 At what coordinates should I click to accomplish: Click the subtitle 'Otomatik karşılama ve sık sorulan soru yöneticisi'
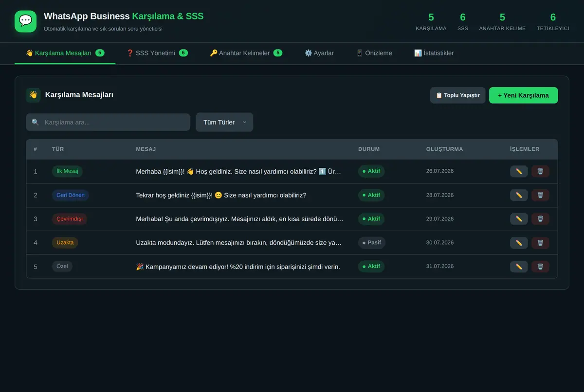pyautogui.click(x=103, y=29)
